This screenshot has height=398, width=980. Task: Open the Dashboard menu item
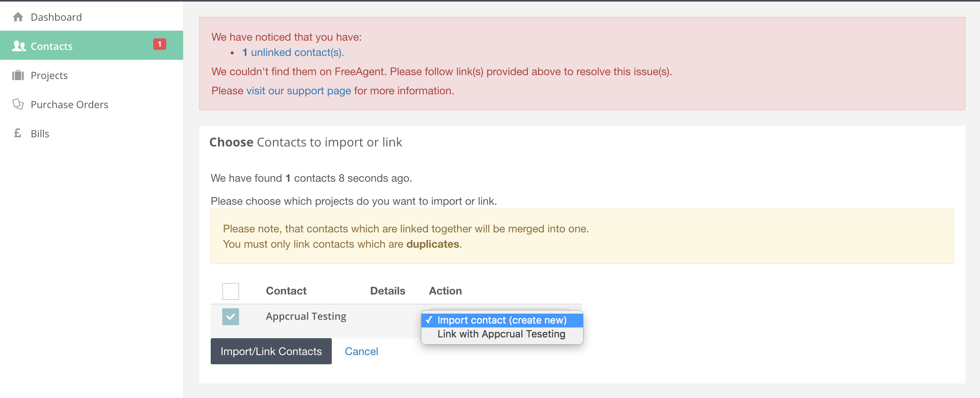pyautogui.click(x=56, y=17)
